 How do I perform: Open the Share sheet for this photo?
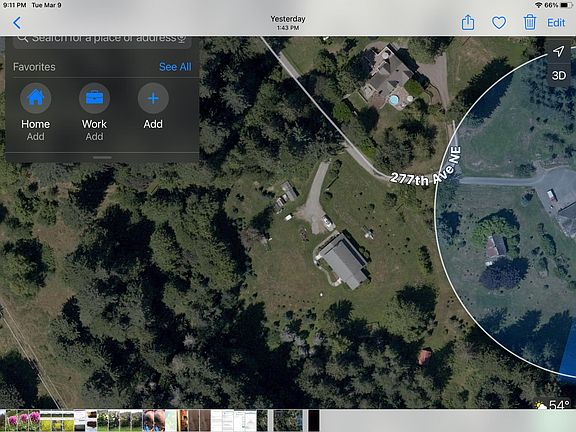[468, 22]
